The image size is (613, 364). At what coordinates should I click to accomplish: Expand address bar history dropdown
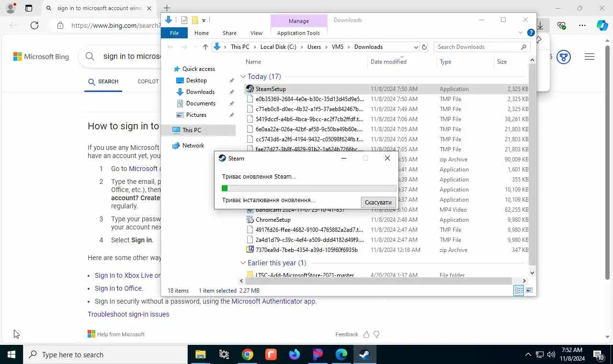pos(416,47)
